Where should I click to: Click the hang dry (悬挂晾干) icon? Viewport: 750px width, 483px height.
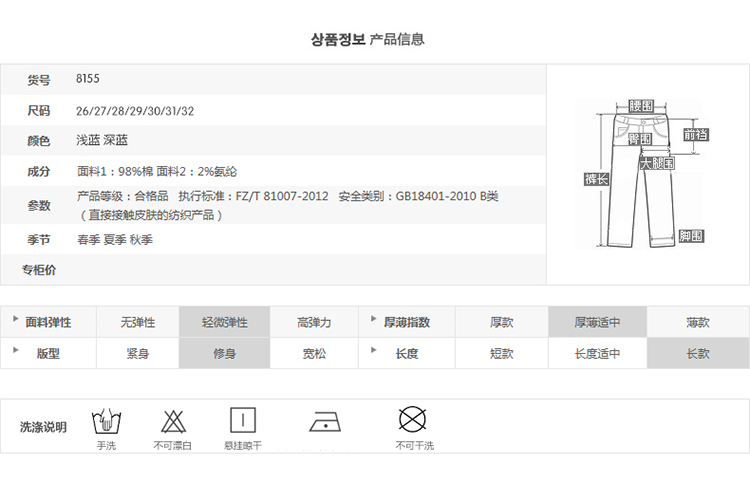click(242, 419)
